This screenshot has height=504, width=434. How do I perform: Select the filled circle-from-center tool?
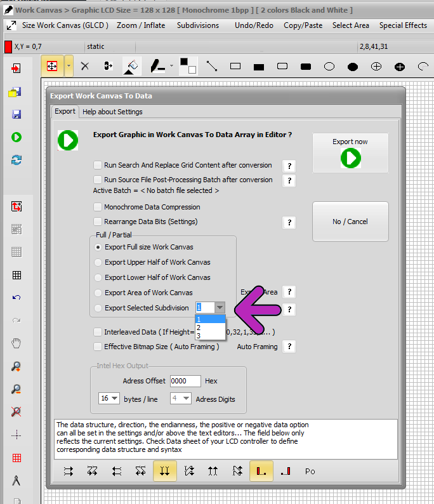click(400, 67)
